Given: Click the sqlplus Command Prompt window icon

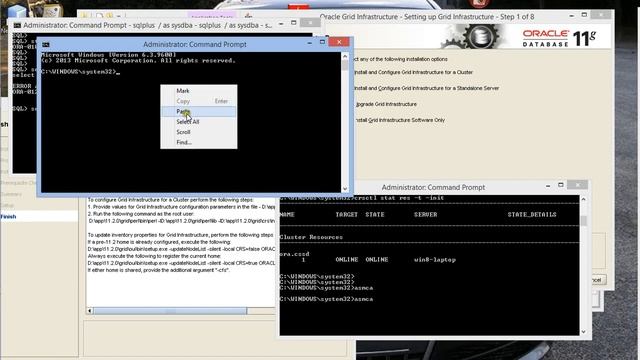Looking at the screenshot, I should 17,25.
